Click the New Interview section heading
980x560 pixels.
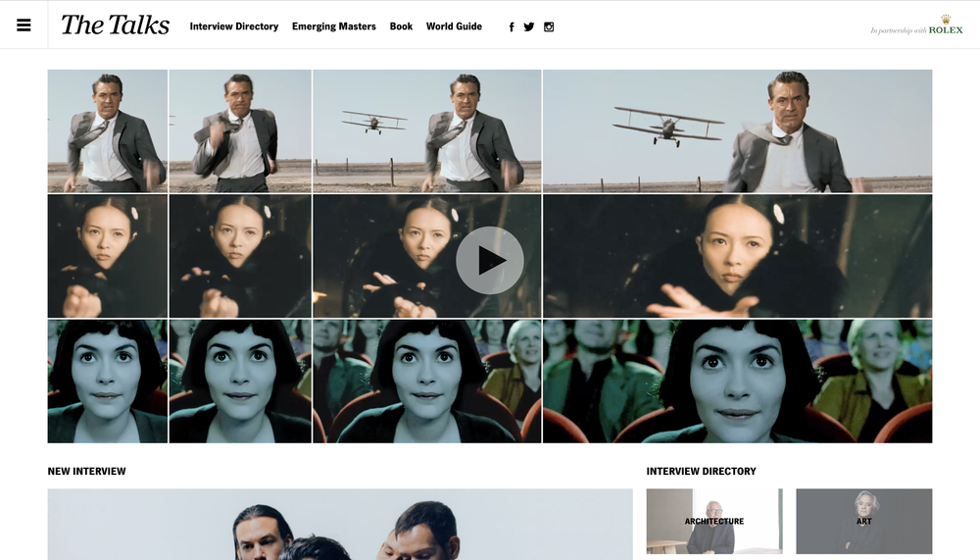click(x=87, y=471)
